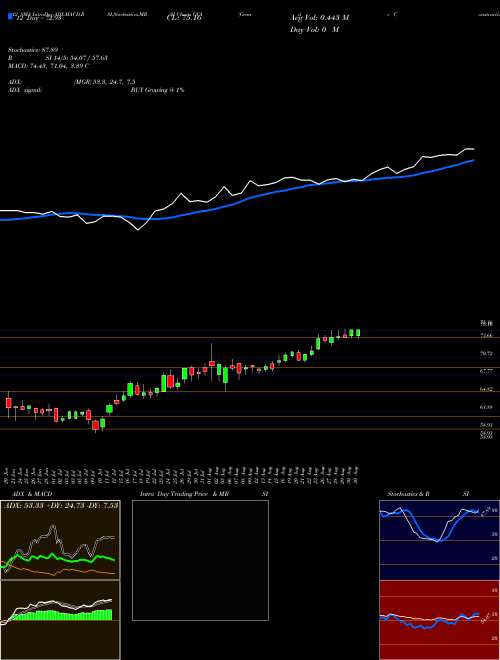Click the blue 12 Day SMA legend square
This screenshot has height=660, width=500.
(x=10, y=16)
